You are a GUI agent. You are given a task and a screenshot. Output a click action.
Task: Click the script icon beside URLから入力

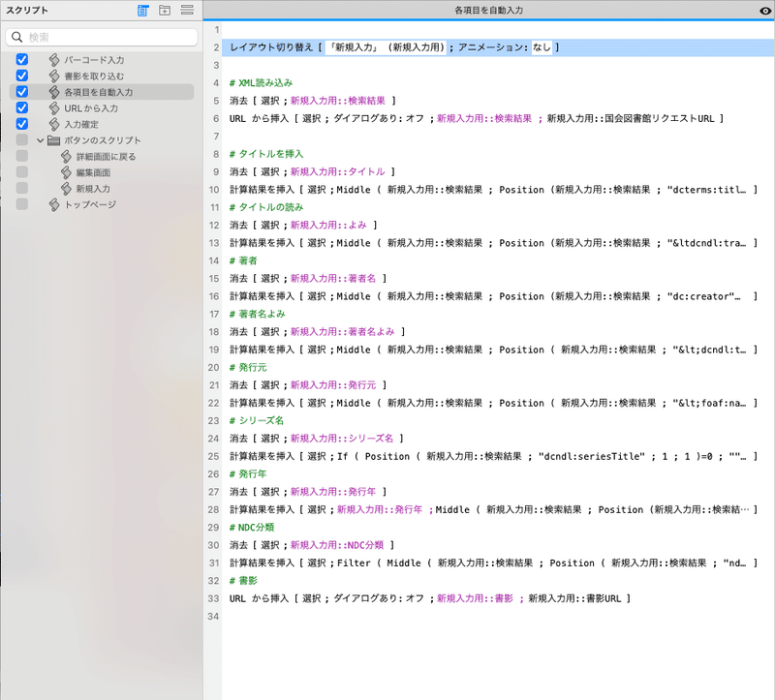point(54,108)
